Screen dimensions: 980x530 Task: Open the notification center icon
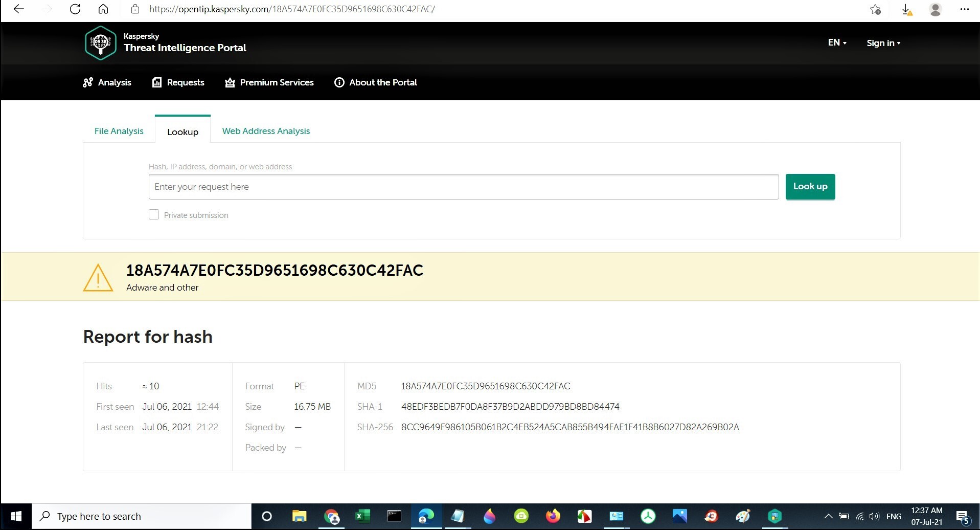[963, 517]
